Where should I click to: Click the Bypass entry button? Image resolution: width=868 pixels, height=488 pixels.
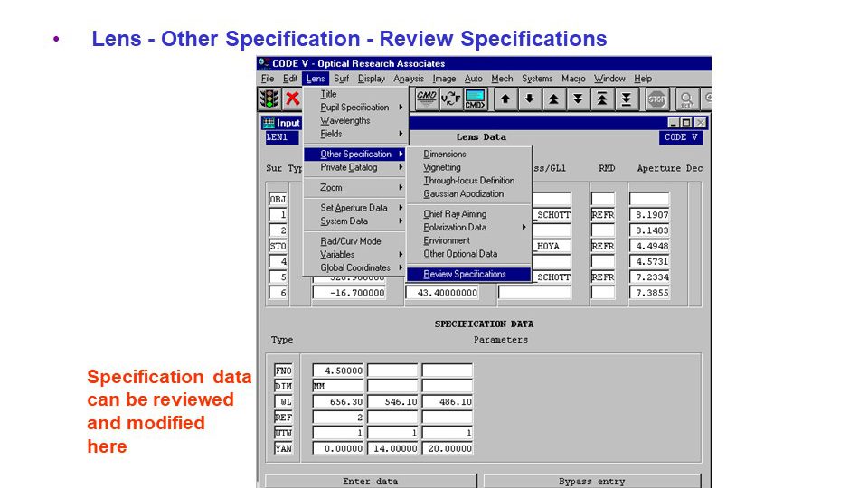(x=591, y=481)
